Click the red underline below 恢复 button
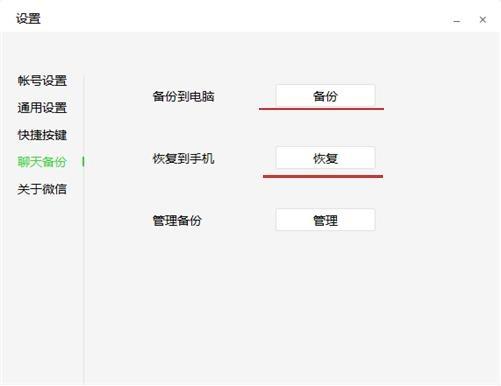 pos(323,176)
